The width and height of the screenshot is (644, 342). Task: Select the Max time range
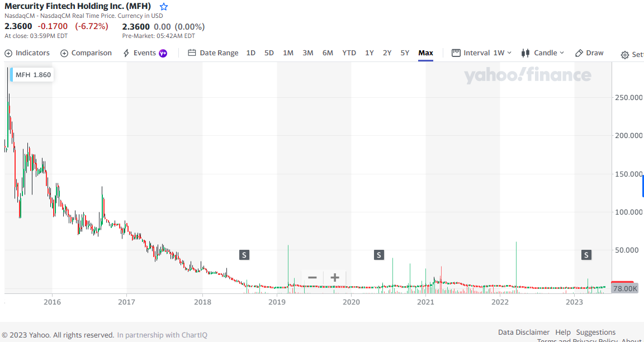click(425, 53)
